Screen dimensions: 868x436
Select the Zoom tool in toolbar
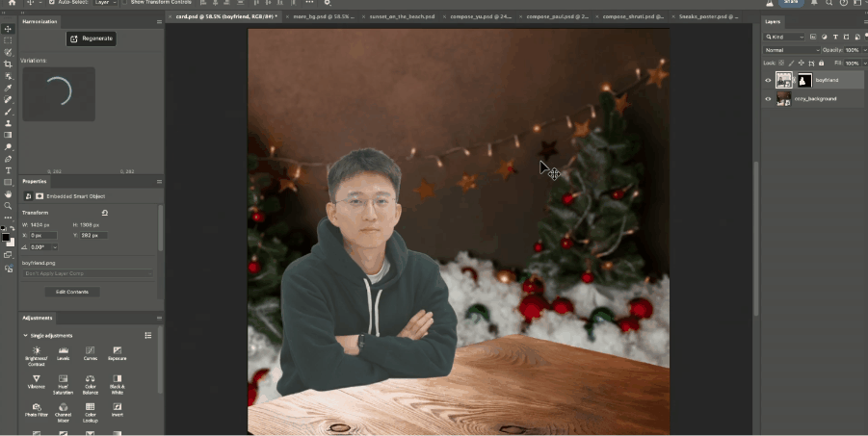8,206
